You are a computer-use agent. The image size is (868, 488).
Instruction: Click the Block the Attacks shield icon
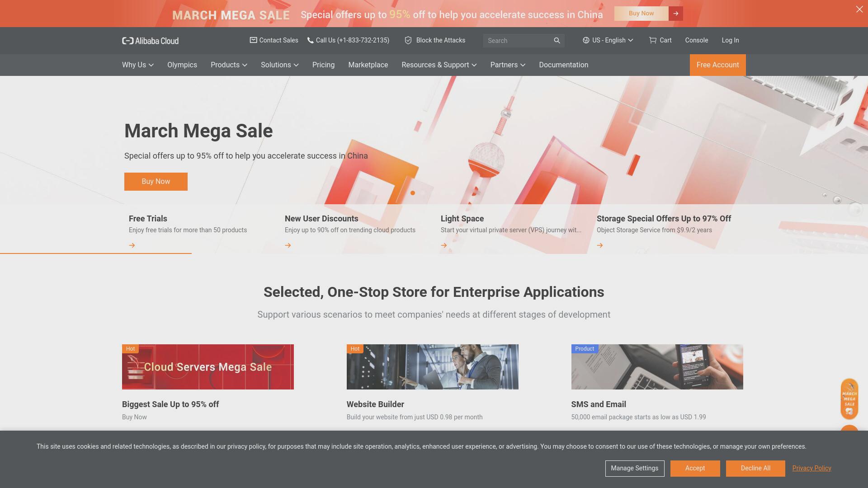[x=408, y=40]
